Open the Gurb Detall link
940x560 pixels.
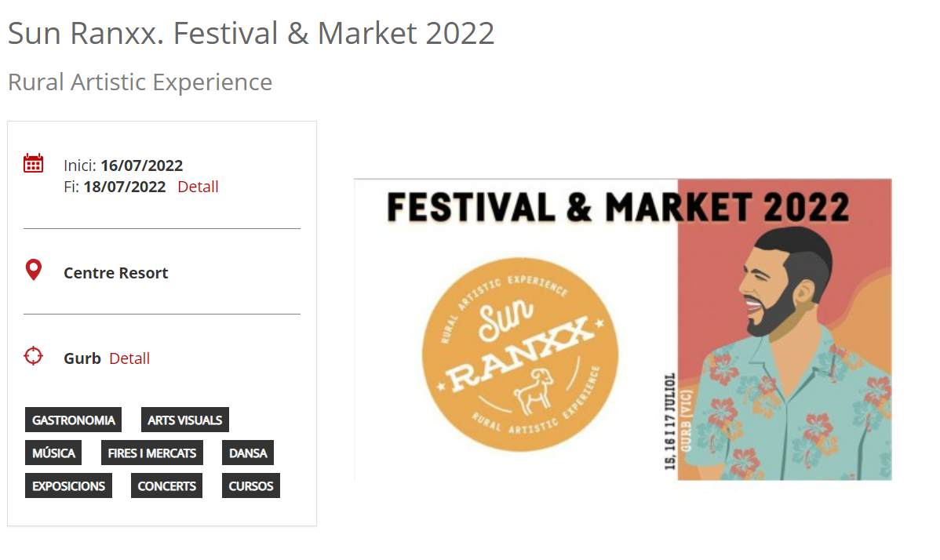tap(129, 358)
